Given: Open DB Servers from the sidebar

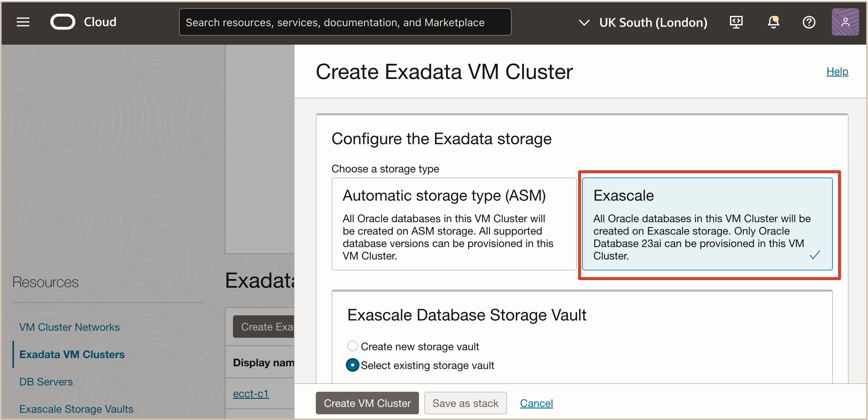Looking at the screenshot, I should 46,382.
